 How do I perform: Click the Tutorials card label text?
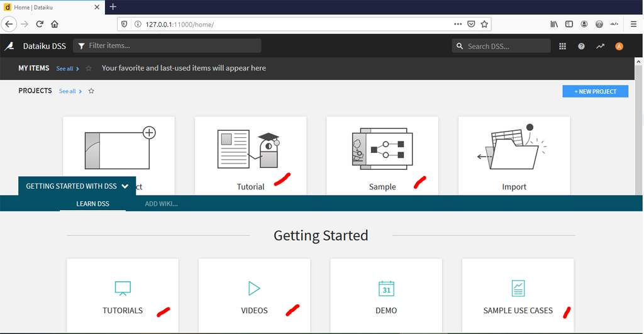(x=123, y=311)
